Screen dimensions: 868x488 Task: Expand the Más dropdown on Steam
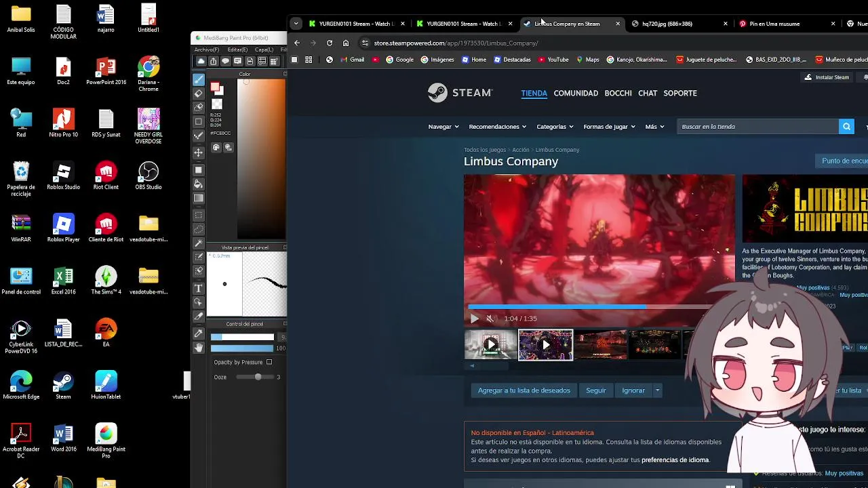click(x=654, y=127)
